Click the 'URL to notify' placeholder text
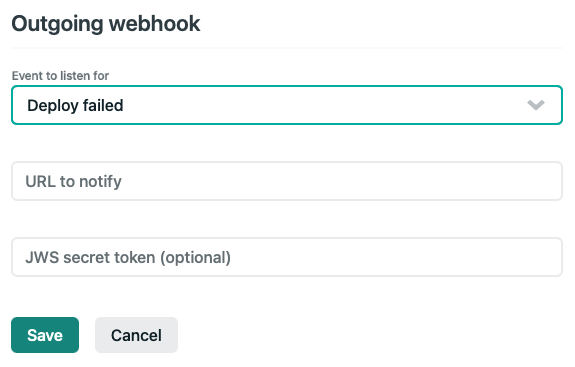Image resolution: width=575 pixels, height=367 pixels. [x=73, y=181]
